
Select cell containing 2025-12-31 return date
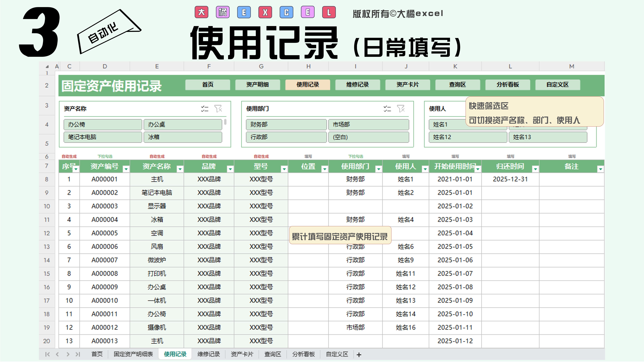(x=510, y=179)
